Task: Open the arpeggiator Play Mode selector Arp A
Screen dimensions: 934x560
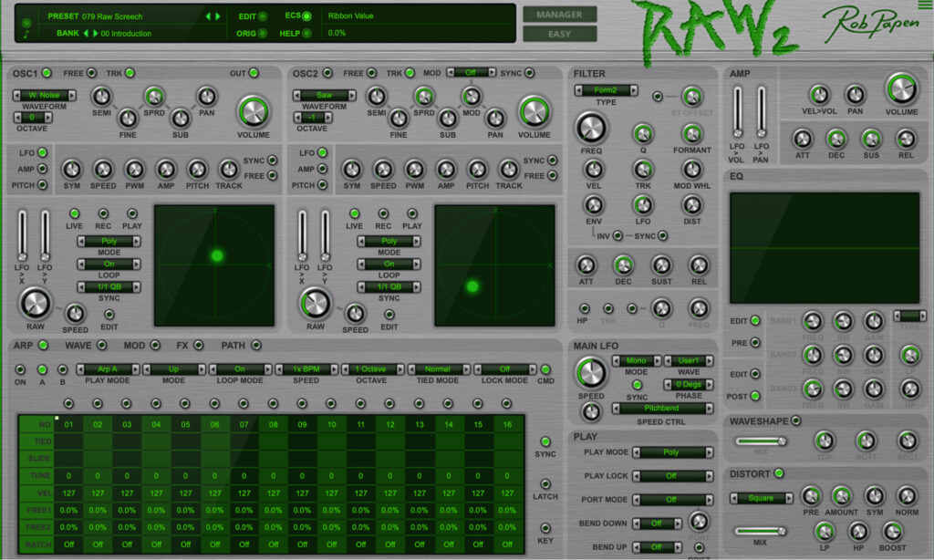Action: (x=108, y=369)
